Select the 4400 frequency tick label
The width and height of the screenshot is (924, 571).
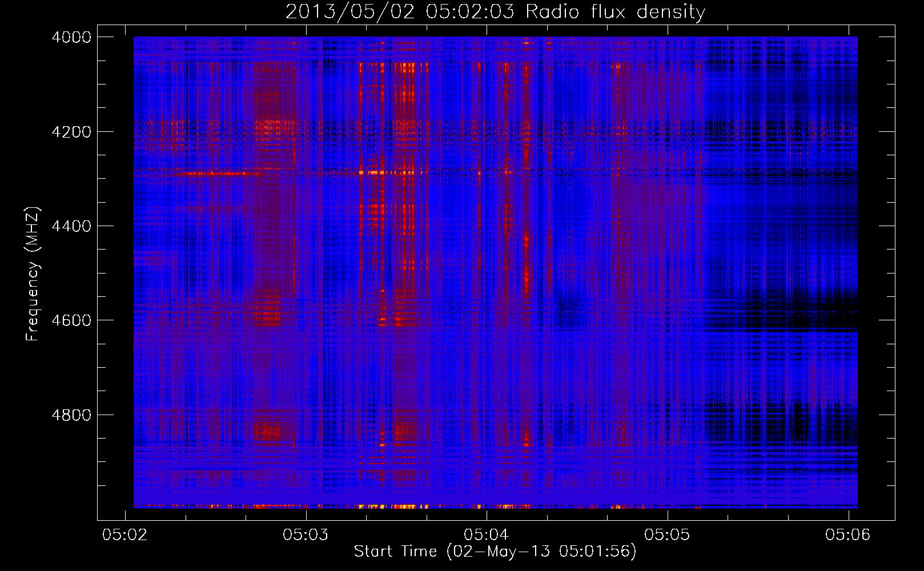click(71, 226)
